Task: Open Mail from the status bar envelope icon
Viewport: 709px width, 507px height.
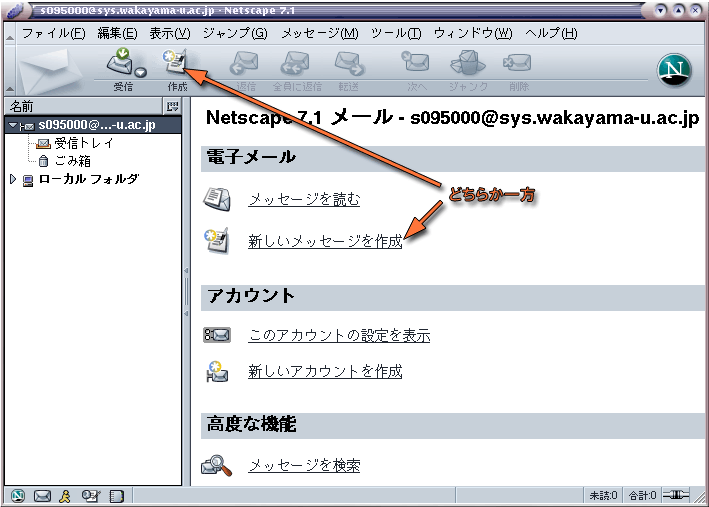Action: 43,496
